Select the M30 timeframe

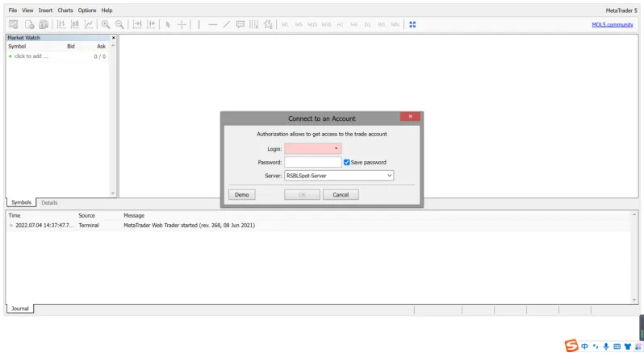326,25
